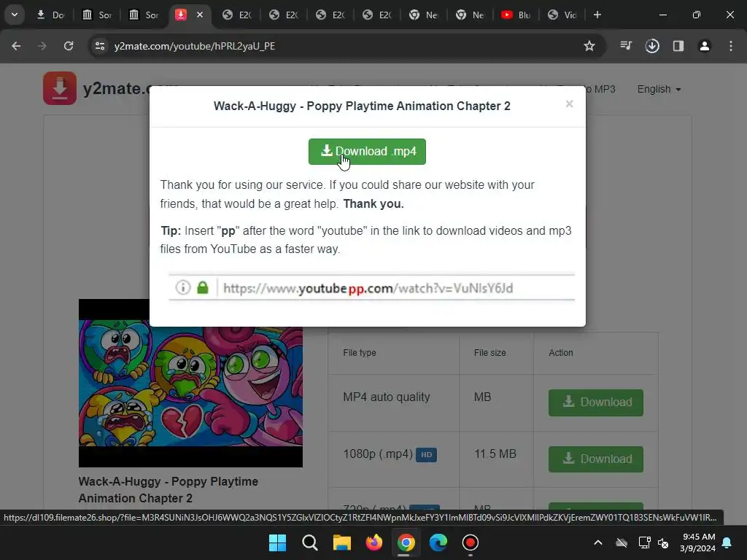Switch to the YouTube 'Blu' tab
Viewport: 747px width, 560px height.
click(x=516, y=15)
